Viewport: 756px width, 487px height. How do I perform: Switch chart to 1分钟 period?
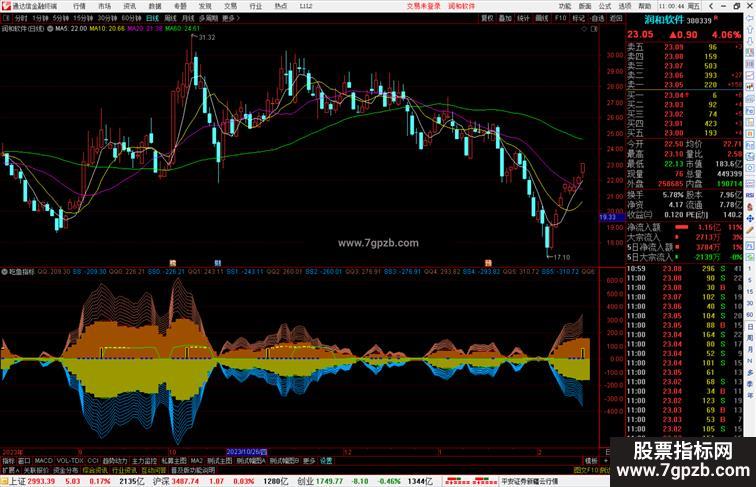point(40,18)
